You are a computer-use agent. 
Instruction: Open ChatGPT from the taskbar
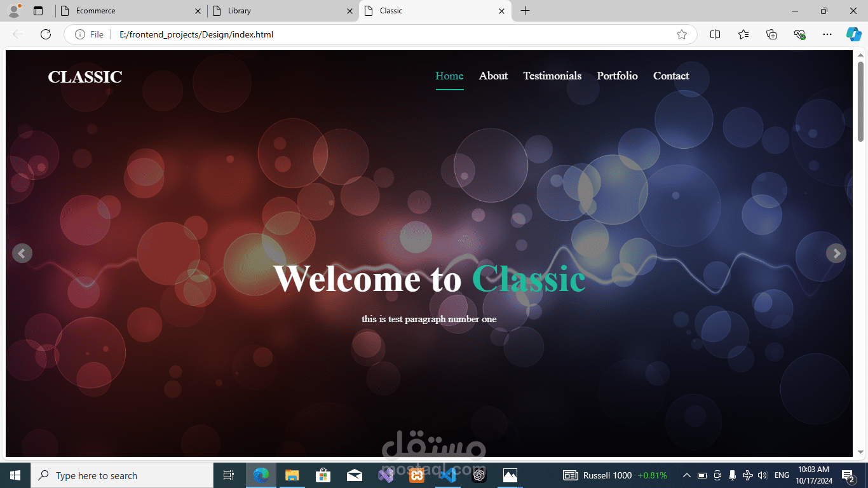[479, 475]
